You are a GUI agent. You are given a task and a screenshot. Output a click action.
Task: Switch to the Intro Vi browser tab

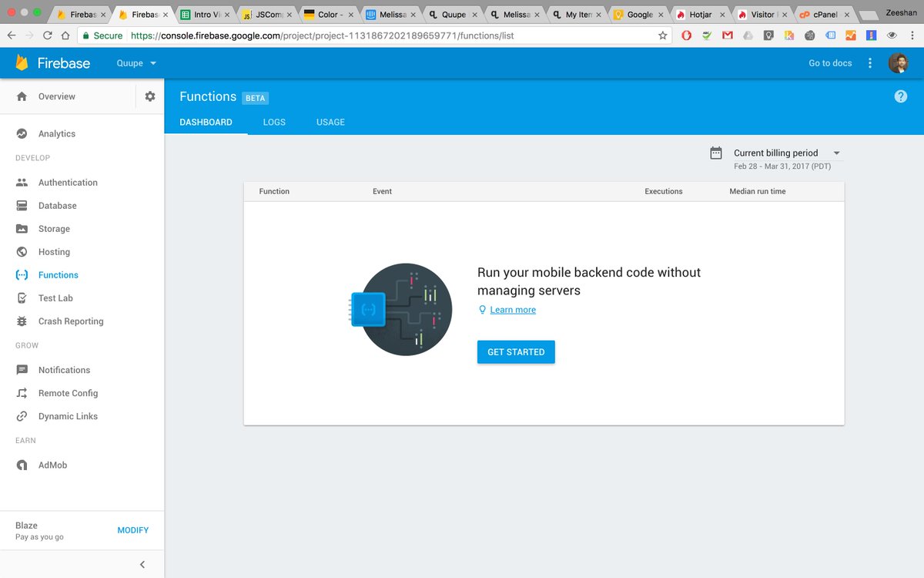[x=203, y=14]
